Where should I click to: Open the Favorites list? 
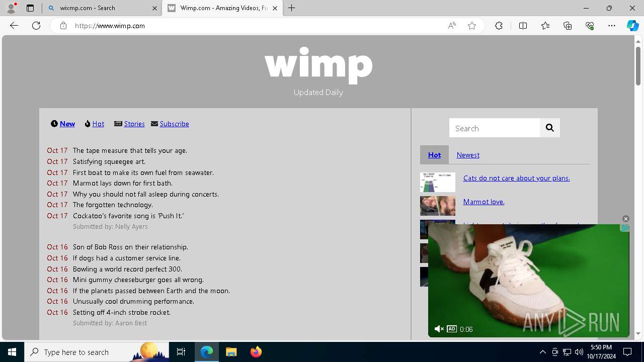(x=545, y=26)
